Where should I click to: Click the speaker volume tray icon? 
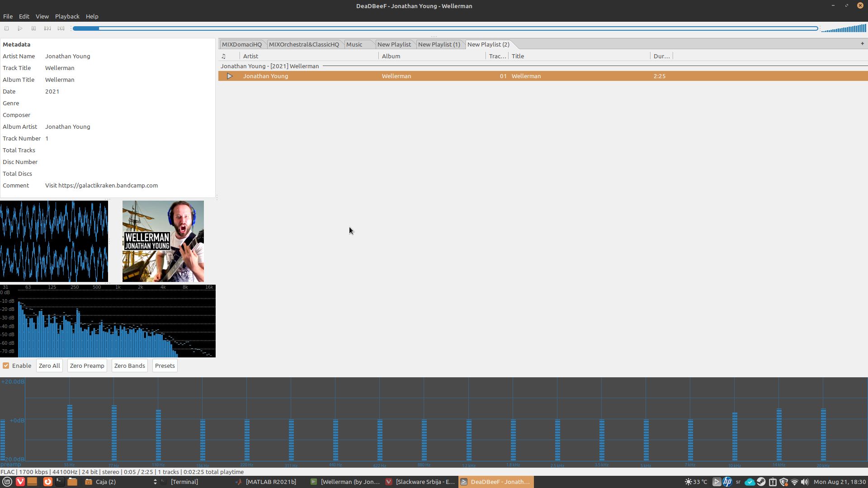click(805, 482)
